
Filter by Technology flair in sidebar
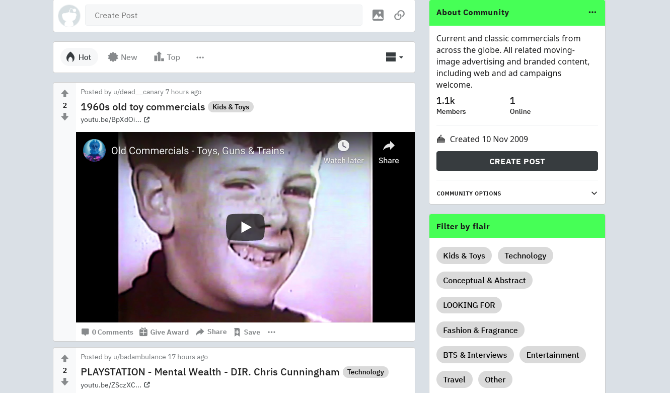pyautogui.click(x=525, y=255)
